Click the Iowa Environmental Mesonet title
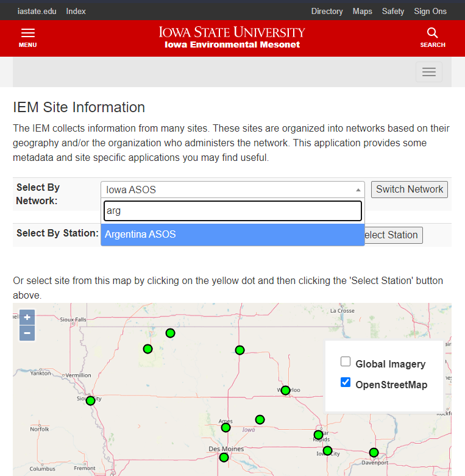This screenshot has width=465, height=476. 232,44
